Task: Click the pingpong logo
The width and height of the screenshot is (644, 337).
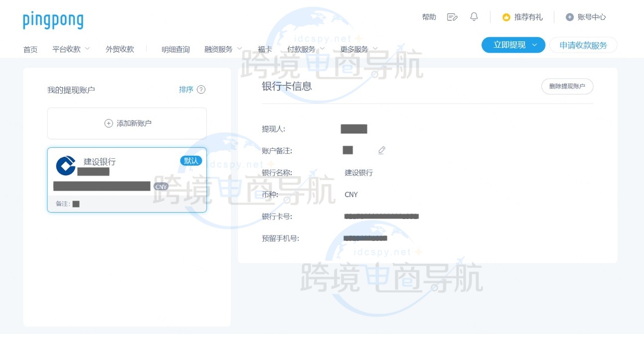Action: [53, 21]
